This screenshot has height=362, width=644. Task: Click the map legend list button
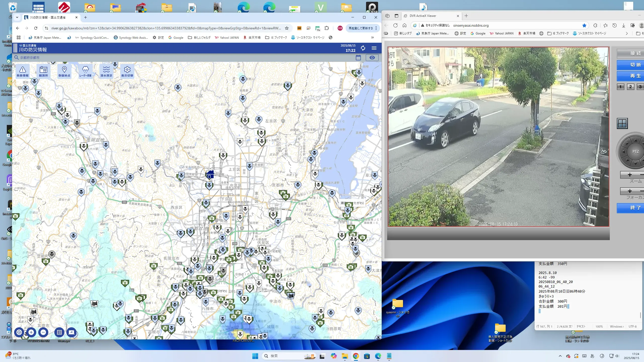tap(59, 332)
